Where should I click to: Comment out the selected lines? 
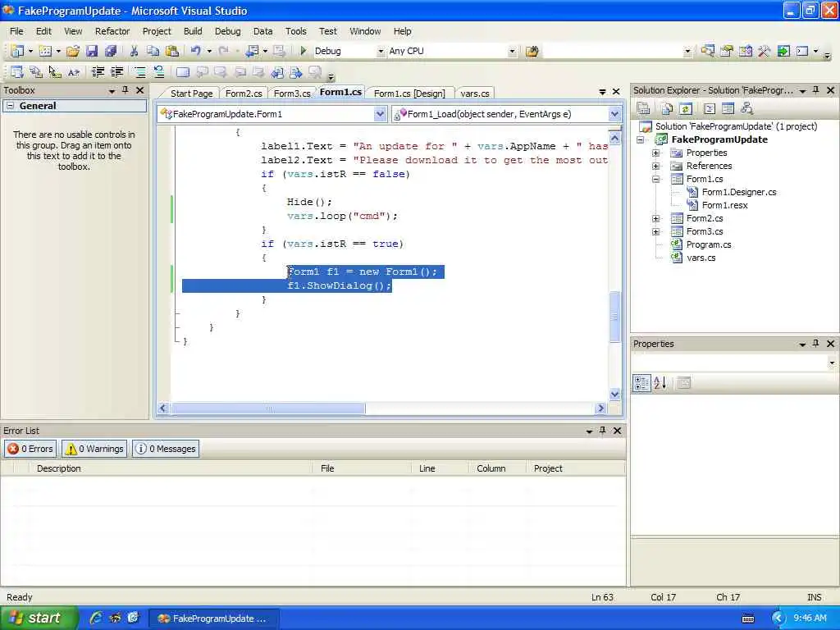coord(139,72)
